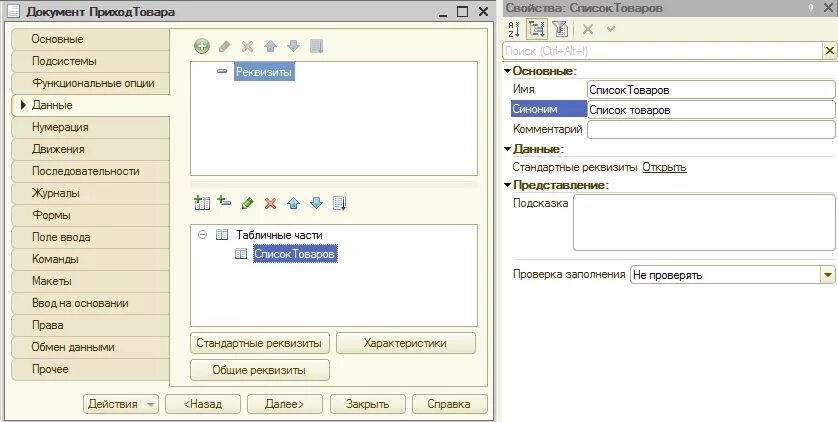The image size is (838, 422).
Task: Collapse the Данные properties group
Action: [508, 149]
